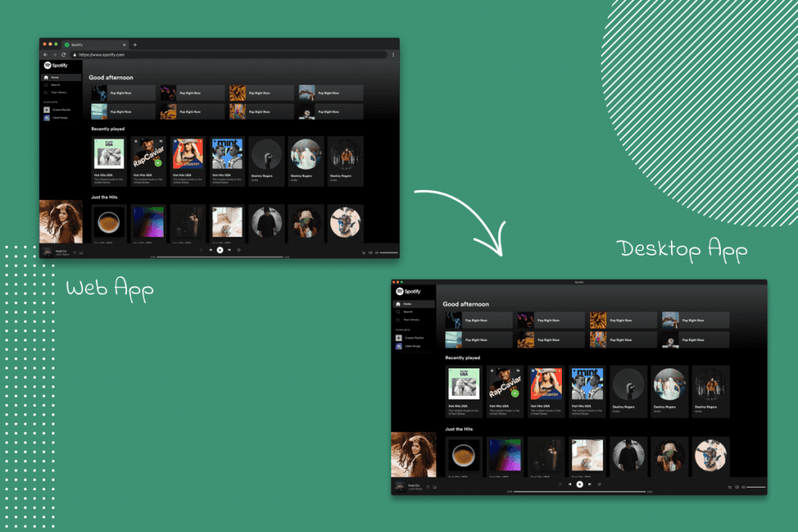The width and height of the screenshot is (798, 532).
Task: Open the queue icon in Web App
Action: coord(364,253)
